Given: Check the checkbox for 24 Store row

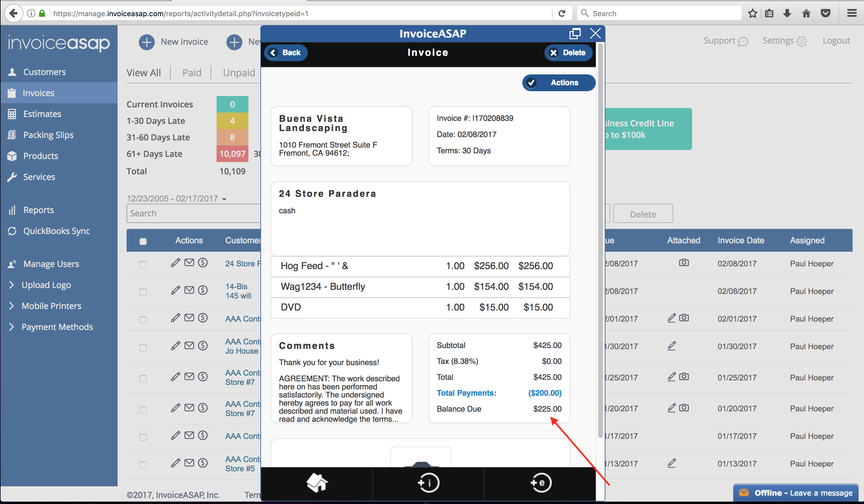Looking at the screenshot, I should (x=143, y=264).
